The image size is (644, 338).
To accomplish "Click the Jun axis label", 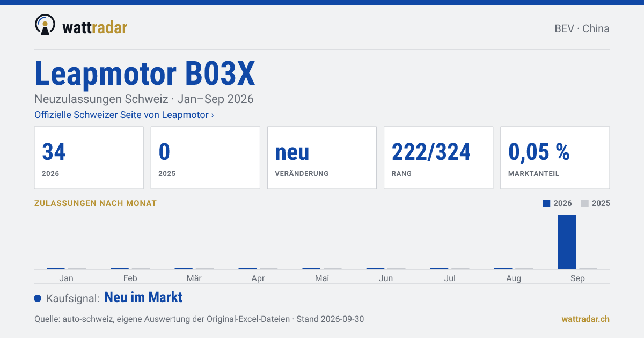I will pos(386,278).
